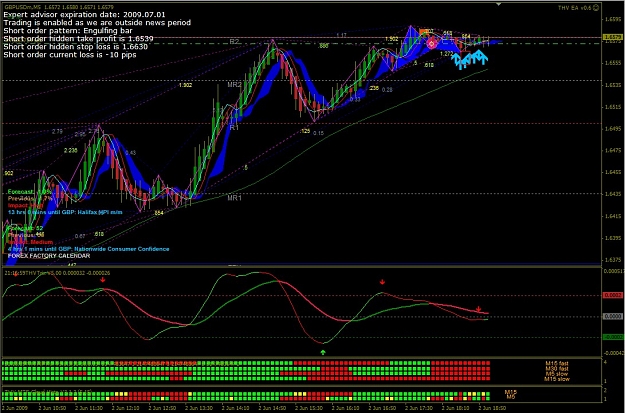Click the 2 Jun 12:10 time axis label
Screen dimensions: 625x414
coord(125,408)
